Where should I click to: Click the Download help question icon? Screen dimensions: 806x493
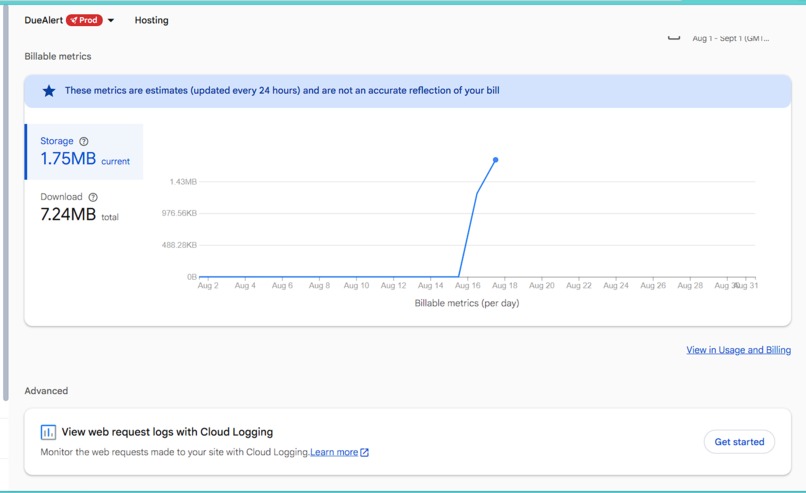click(93, 197)
